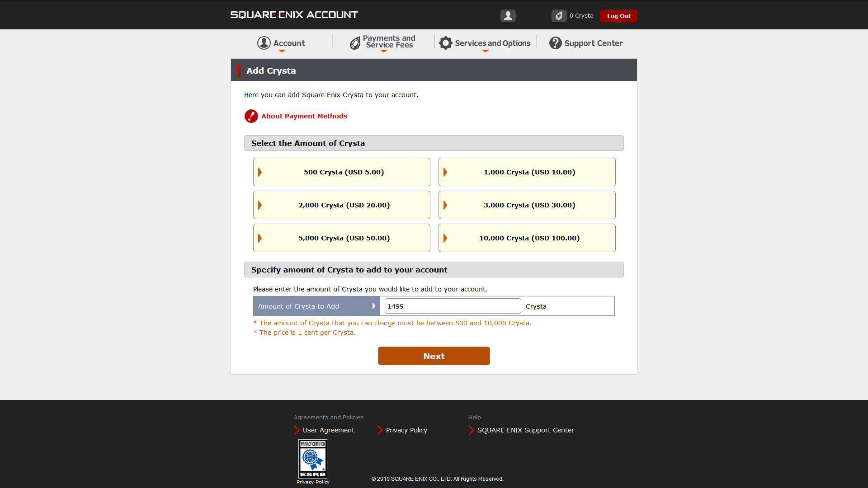This screenshot has width=868, height=488.
Task: Click the Square Enix Account logo
Action: [294, 15]
